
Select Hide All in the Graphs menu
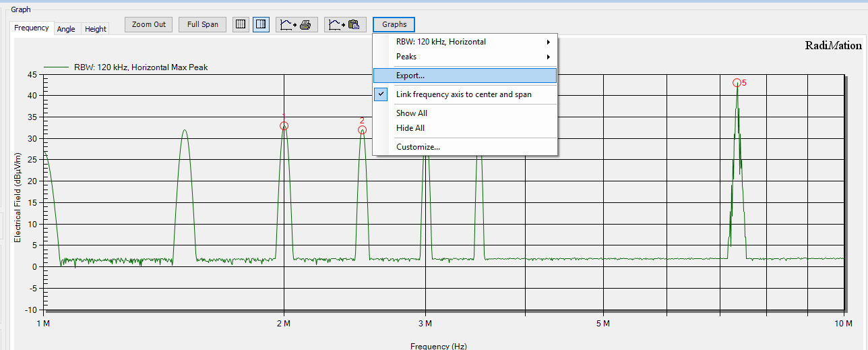click(x=410, y=128)
